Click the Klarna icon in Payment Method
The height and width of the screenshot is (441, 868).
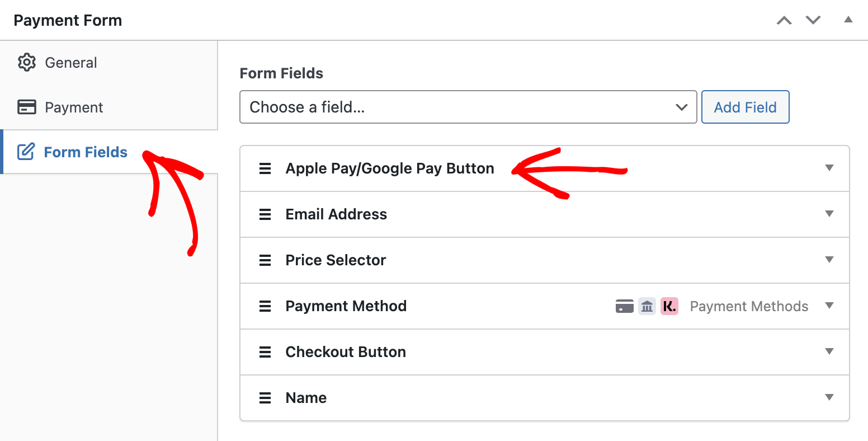669,306
